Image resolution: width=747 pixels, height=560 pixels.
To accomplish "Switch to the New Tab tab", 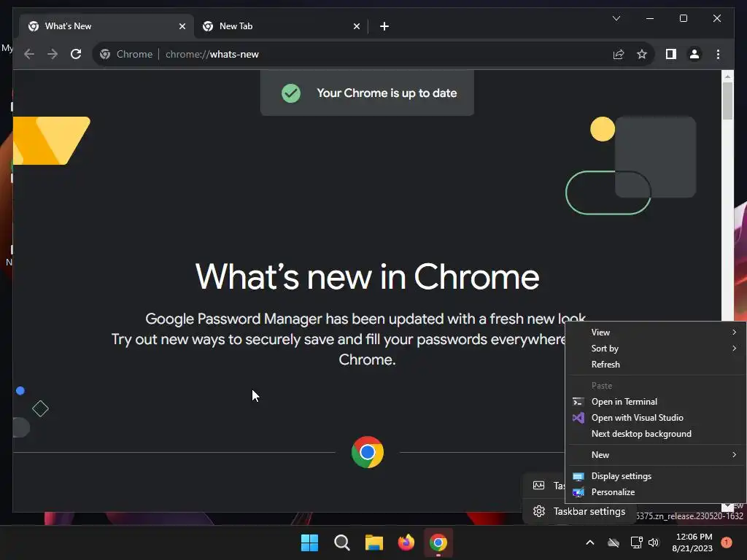I will click(x=281, y=26).
